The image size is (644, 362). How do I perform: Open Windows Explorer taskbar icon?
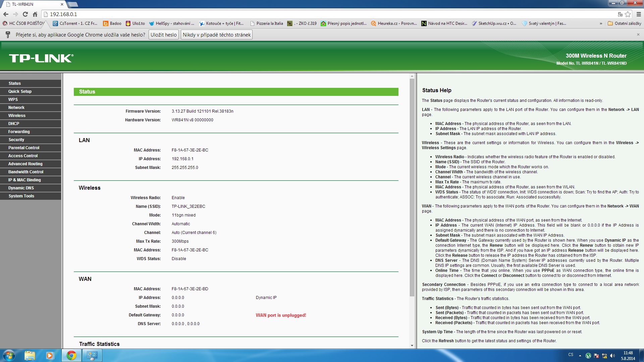(x=30, y=355)
